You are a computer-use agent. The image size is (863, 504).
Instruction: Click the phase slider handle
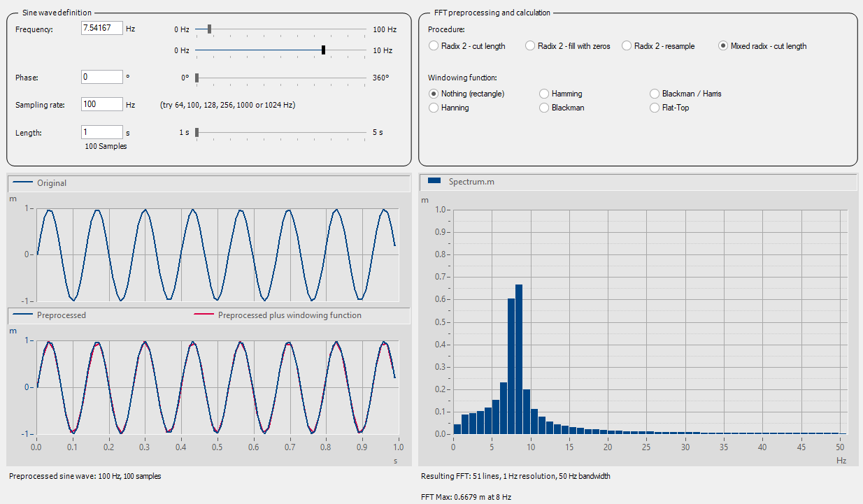[x=197, y=78]
